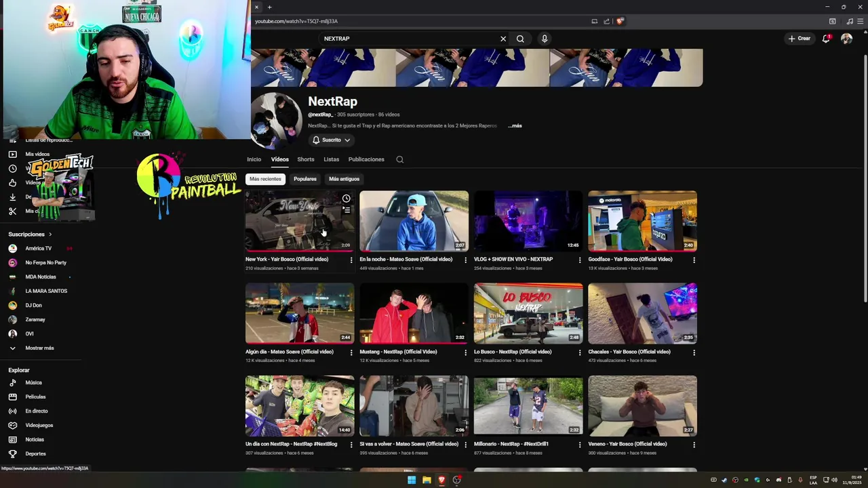Click the Brave Shields icon in the address bar
Screen dimensions: 868x488
(619, 21)
